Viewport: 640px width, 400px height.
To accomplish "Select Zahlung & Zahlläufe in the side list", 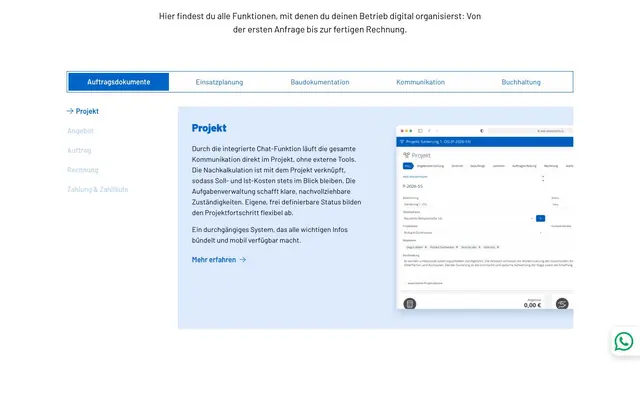I will (98, 189).
